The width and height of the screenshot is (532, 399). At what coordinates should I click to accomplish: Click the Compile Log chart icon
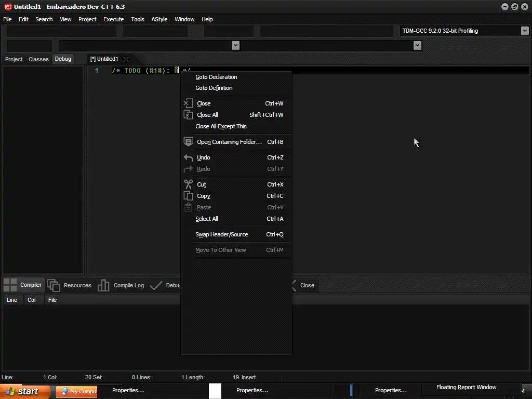tap(103, 285)
